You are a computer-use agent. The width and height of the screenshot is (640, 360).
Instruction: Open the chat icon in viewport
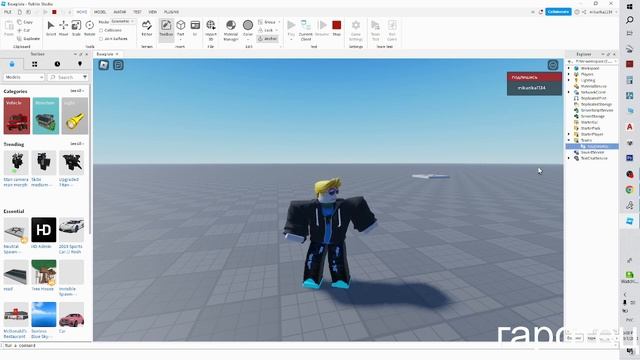pyautogui.click(x=118, y=65)
